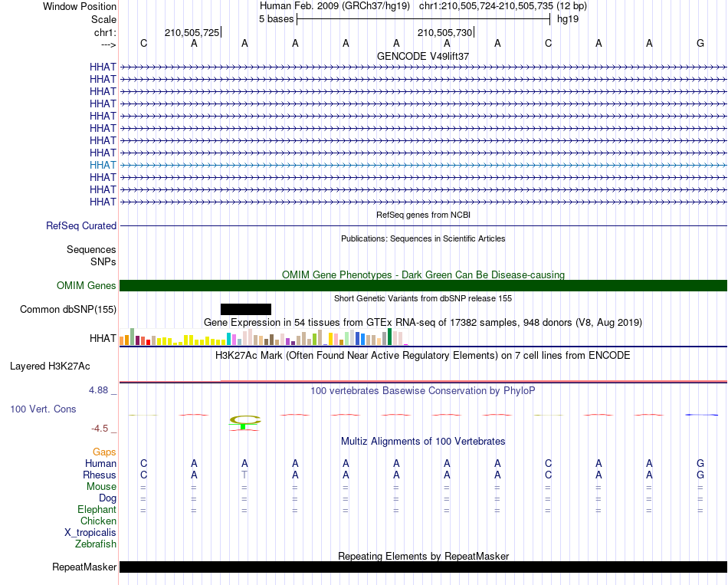Click the Zebrafish species label
The image size is (728, 585).
click(96, 544)
